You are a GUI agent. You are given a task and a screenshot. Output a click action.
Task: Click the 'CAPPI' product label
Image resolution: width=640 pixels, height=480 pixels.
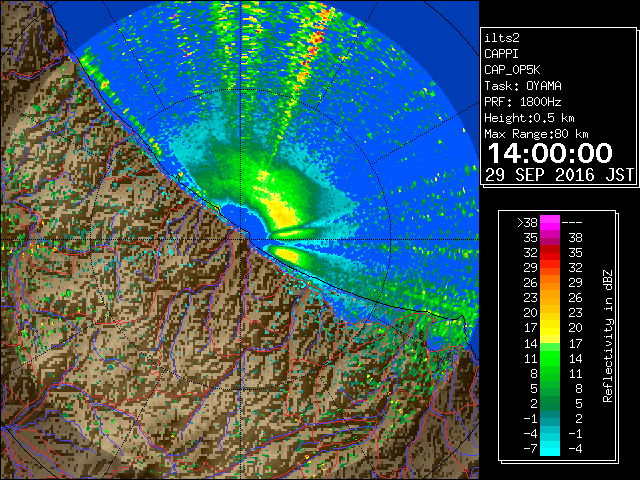(x=501, y=54)
